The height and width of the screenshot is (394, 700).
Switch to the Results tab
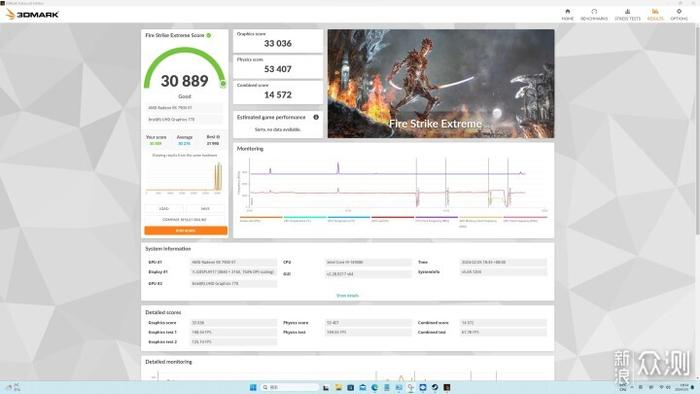click(x=655, y=14)
